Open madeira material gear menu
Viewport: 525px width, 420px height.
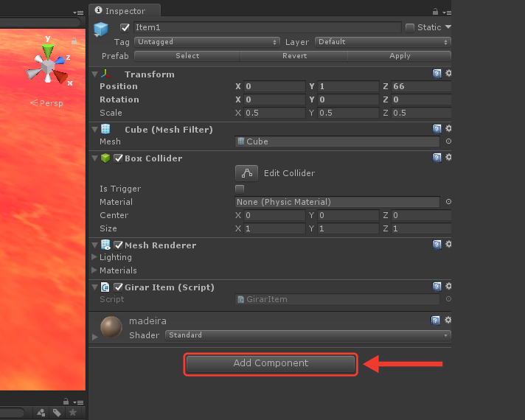click(448, 320)
